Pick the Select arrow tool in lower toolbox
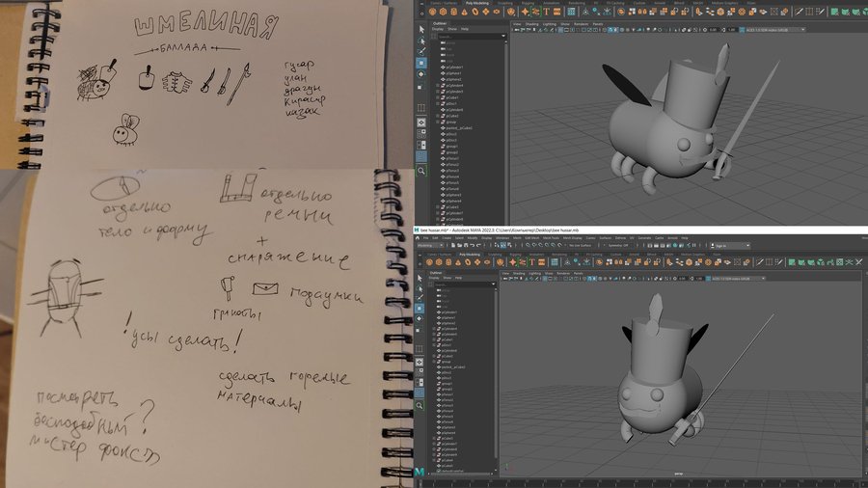The height and width of the screenshot is (488, 868). pos(420,278)
